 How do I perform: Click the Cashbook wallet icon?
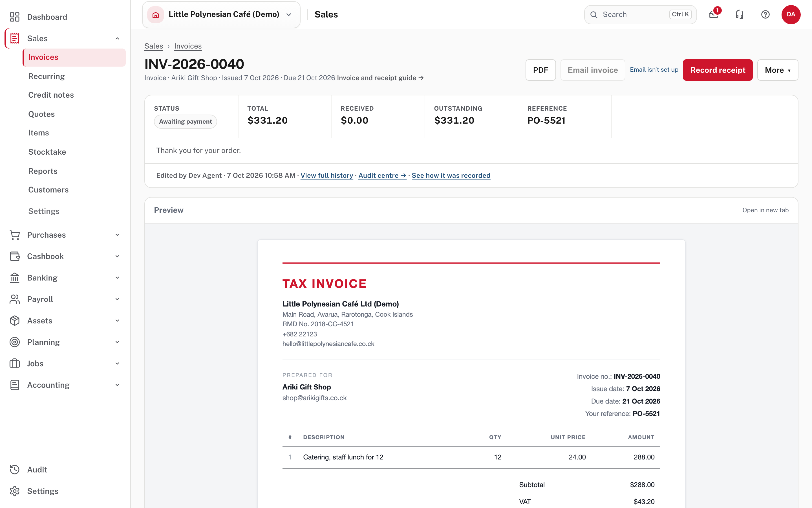click(x=14, y=256)
